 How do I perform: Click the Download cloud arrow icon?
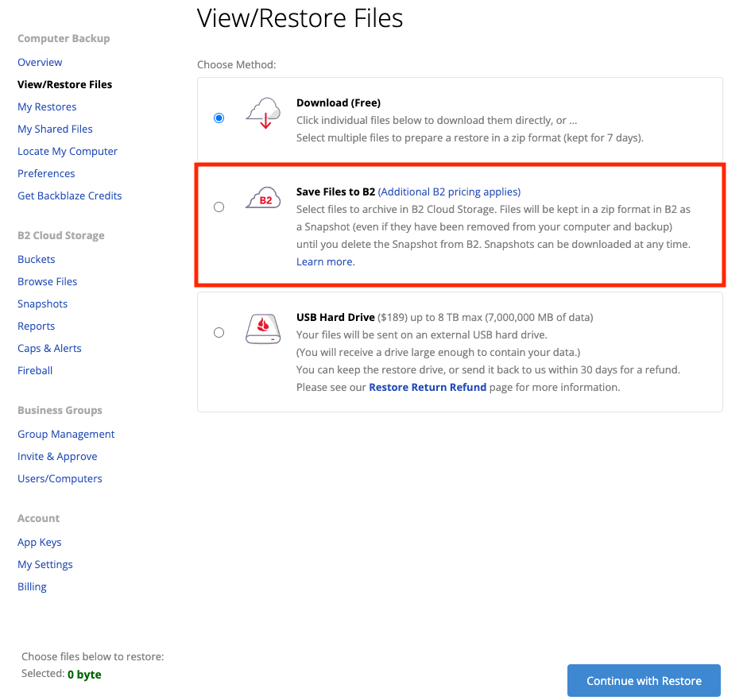[x=264, y=114]
